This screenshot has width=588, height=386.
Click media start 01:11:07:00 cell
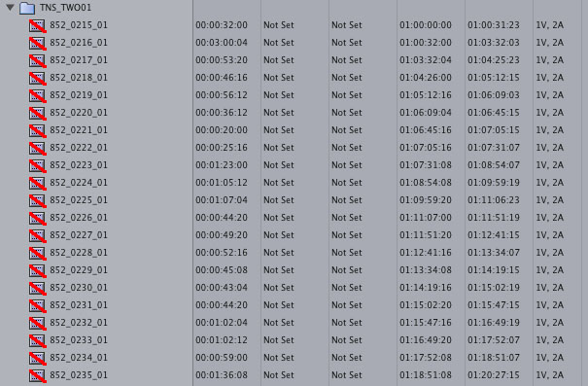(426, 218)
